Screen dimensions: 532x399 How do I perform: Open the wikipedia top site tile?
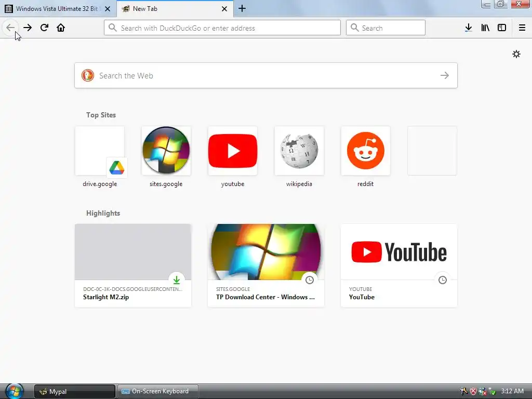click(x=299, y=151)
